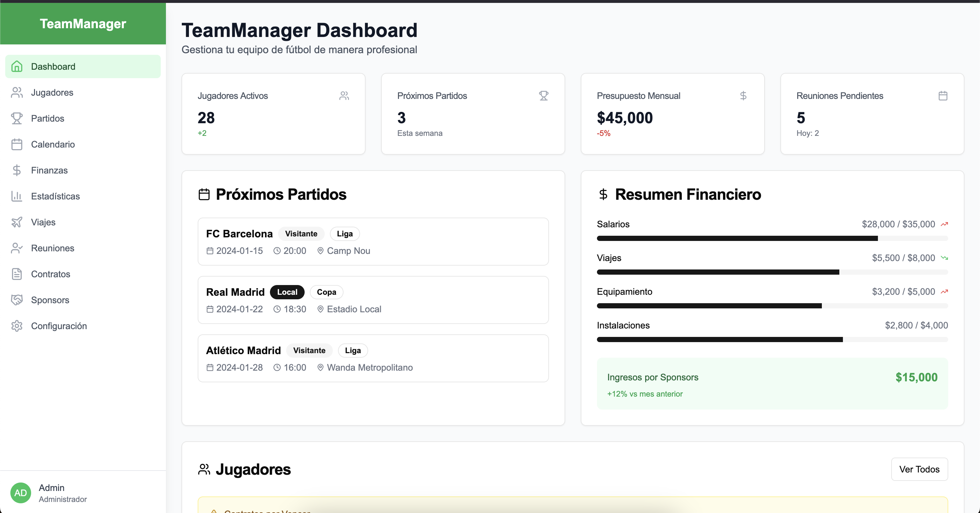The width and height of the screenshot is (980, 513).
Task: Click the users icon beside Jugadores heading
Action: pyautogui.click(x=204, y=469)
